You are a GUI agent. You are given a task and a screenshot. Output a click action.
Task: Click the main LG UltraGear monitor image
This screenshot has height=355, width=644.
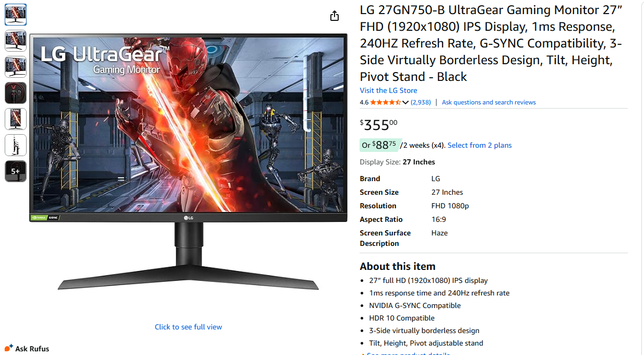[x=188, y=162]
